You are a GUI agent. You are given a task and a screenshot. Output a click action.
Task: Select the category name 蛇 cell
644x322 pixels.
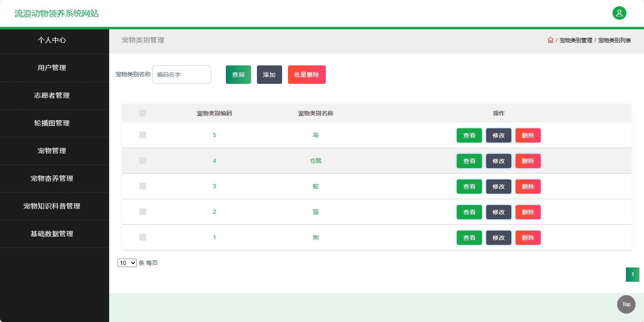[x=316, y=186]
